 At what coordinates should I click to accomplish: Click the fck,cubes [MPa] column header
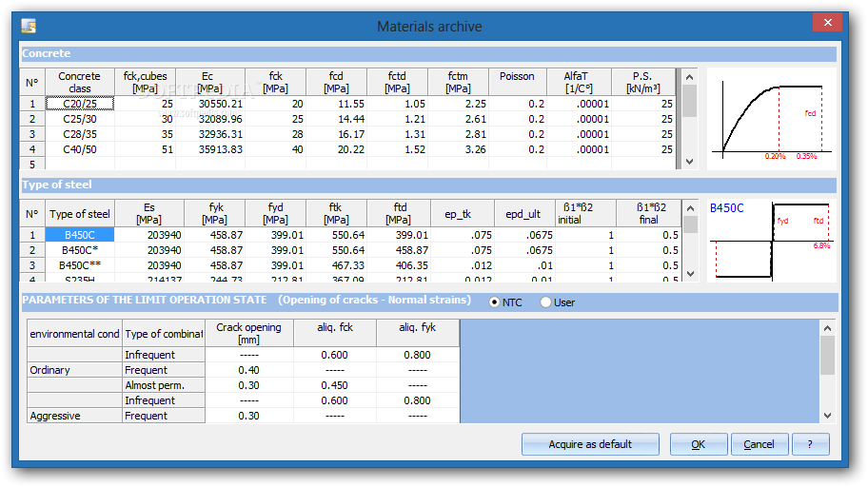point(145,82)
